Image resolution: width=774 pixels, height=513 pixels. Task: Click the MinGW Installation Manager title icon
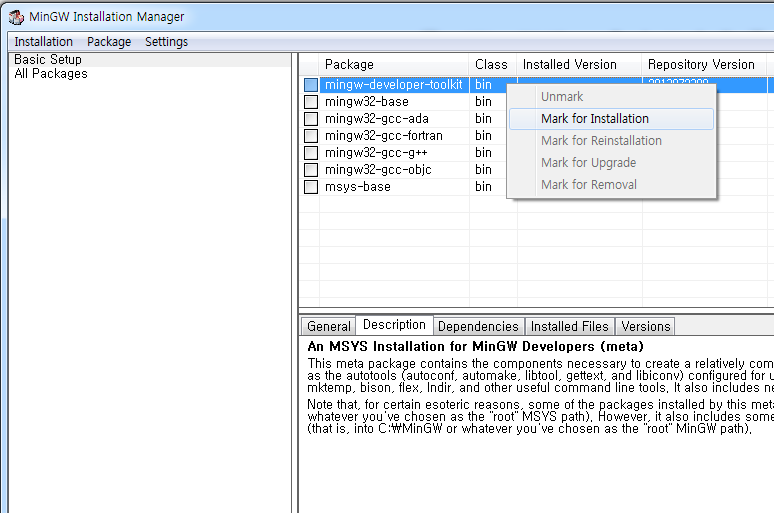pyautogui.click(x=16, y=17)
